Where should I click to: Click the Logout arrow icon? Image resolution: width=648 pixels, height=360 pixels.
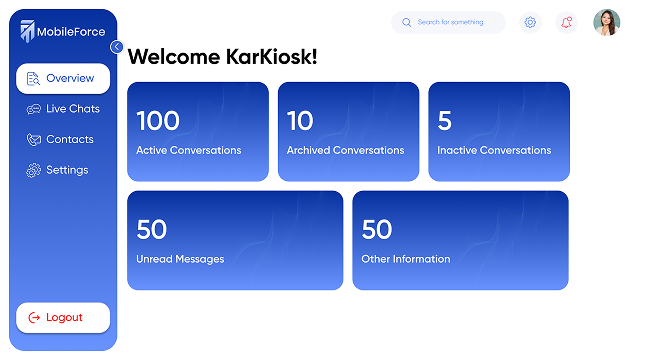[x=34, y=317]
